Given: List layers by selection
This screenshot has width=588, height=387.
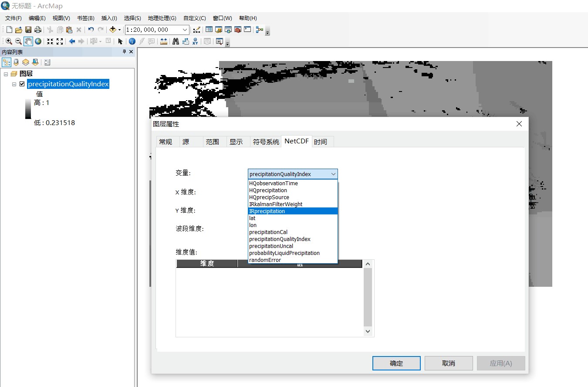Looking at the screenshot, I should coord(35,62).
